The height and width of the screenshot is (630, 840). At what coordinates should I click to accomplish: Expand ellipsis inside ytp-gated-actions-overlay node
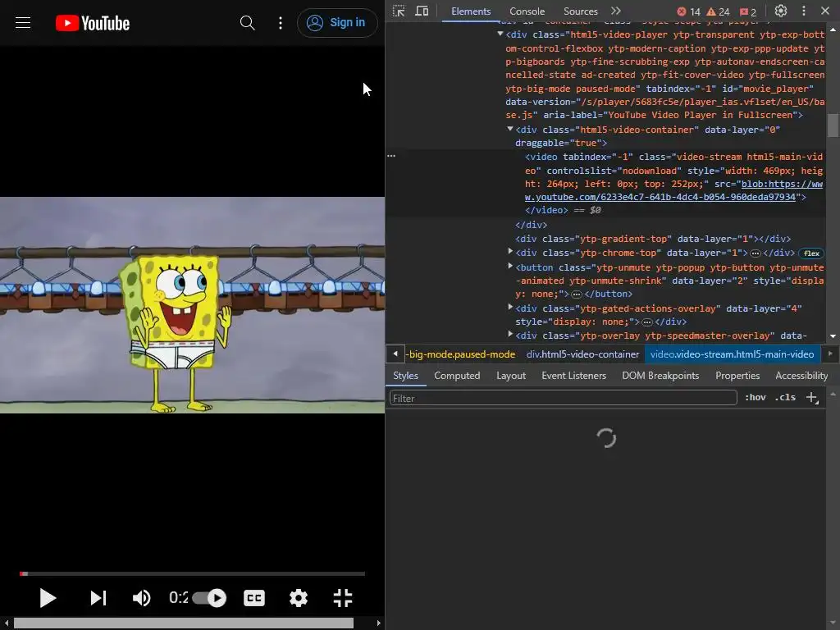pyautogui.click(x=647, y=322)
